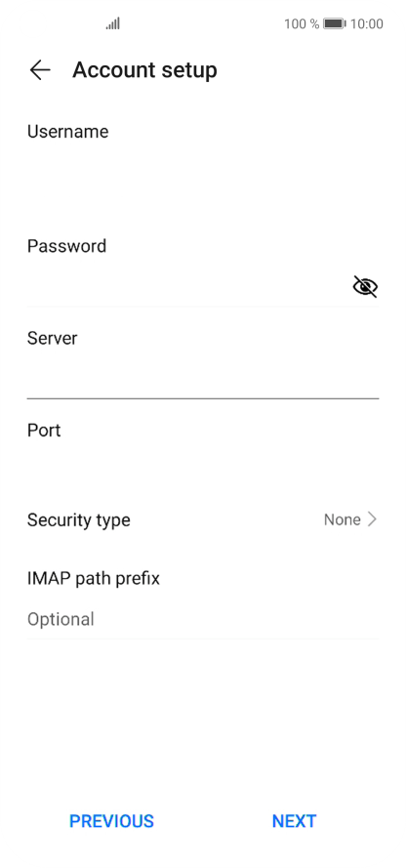Tap the Server label
Screen dimensions: 406x868
(x=52, y=338)
